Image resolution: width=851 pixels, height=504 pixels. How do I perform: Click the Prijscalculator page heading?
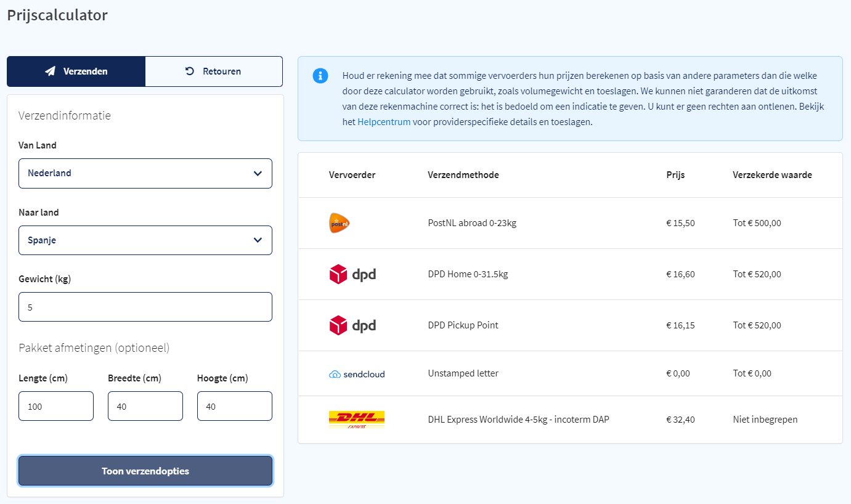click(57, 15)
